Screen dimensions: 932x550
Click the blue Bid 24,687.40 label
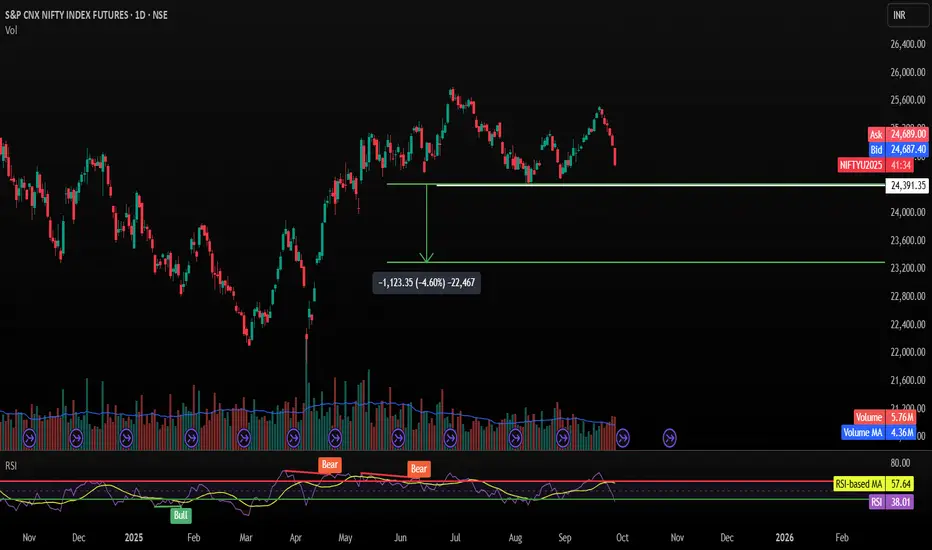click(x=898, y=150)
